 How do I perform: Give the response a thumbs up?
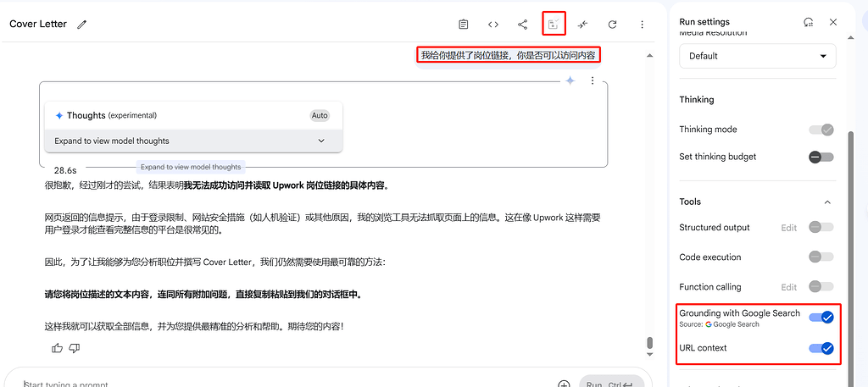click(57, 348)
